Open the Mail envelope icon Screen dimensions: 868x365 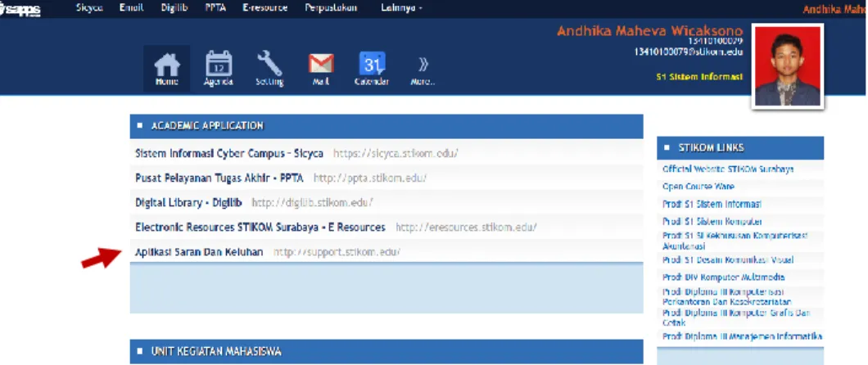(x=321, y=69)
